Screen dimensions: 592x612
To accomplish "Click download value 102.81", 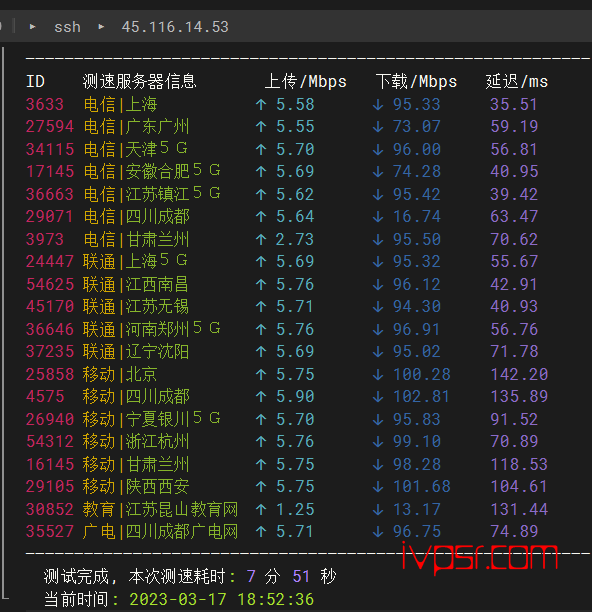I will [x=421, y=396].
